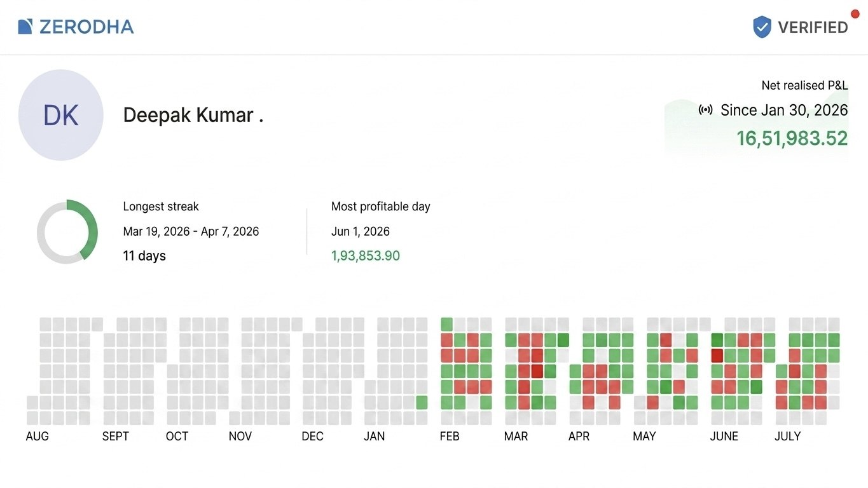This screenshot has height=488, width=868.
Task: Click the Since Jan 30, 2026 text
Action: (x=784, y=110)
